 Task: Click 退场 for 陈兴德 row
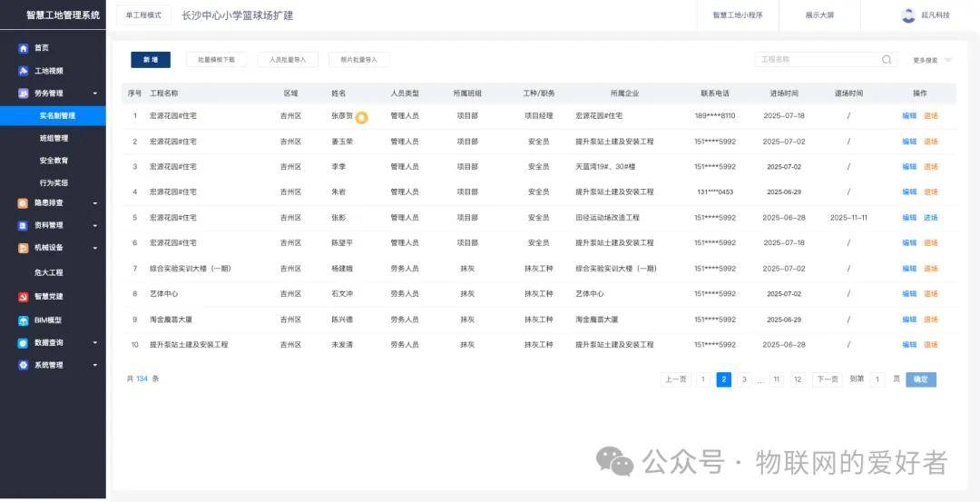[931, 320]
